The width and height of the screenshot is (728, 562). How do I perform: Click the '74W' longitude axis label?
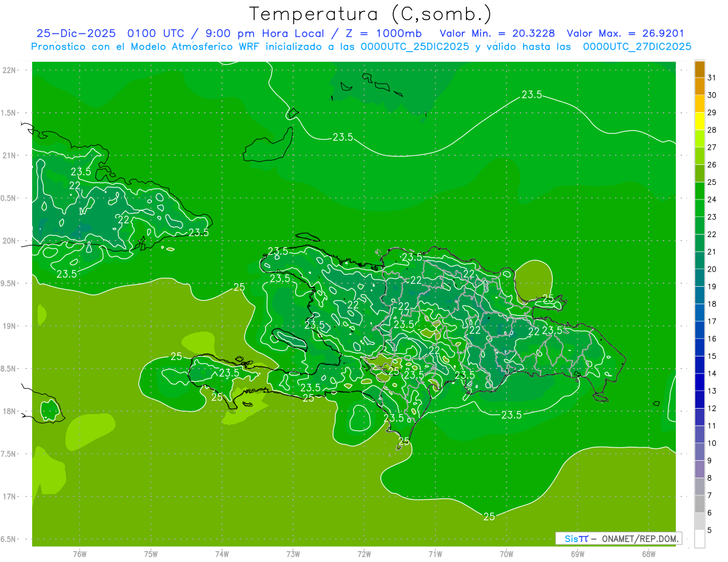pyautogui.click(x=221, y=554)
